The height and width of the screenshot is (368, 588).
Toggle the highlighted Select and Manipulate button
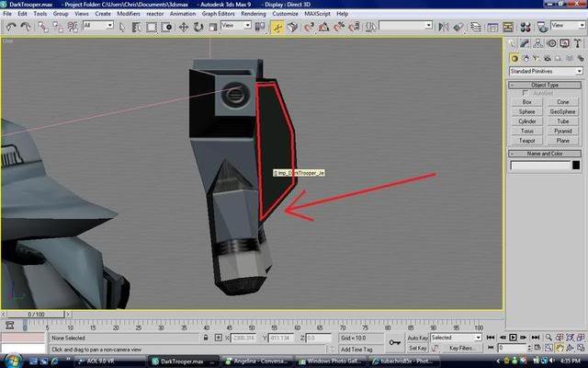pos(277,27)
